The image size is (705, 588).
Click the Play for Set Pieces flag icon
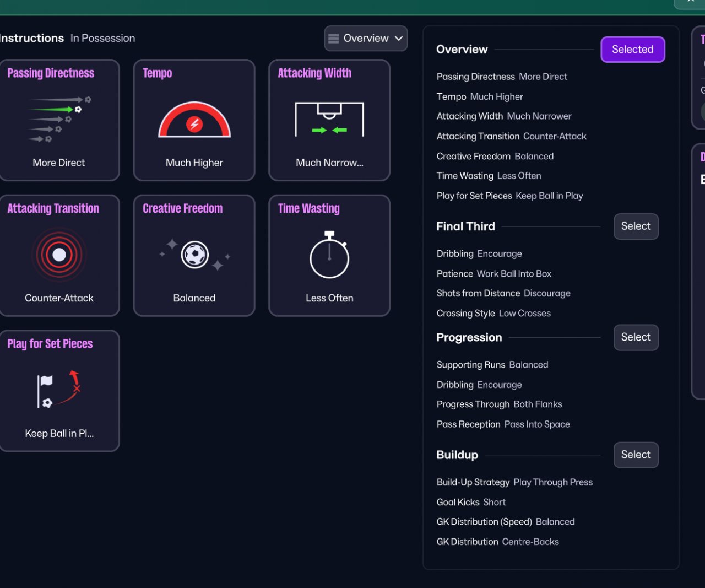click(x=59, y=390)
